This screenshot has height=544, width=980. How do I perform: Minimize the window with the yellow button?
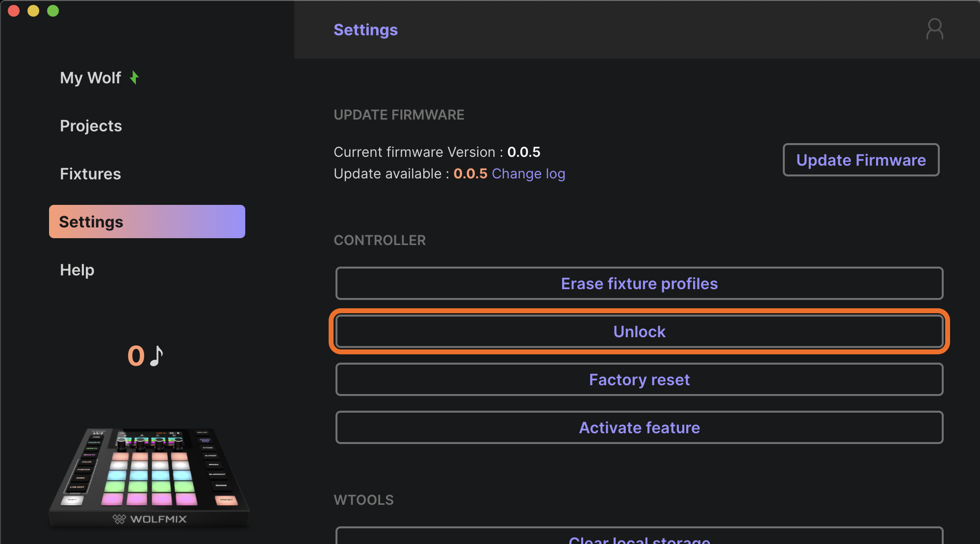[x=33, y=11]
